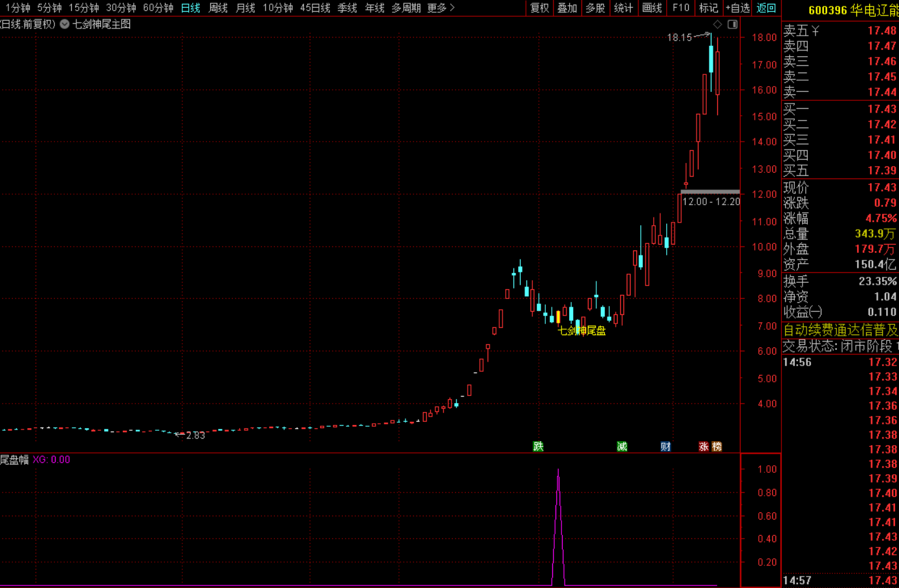The width and height of the screenshot is (899, 588).
Task: Click the red 涨 event marker icon
Action: click(x=704, y=446)
